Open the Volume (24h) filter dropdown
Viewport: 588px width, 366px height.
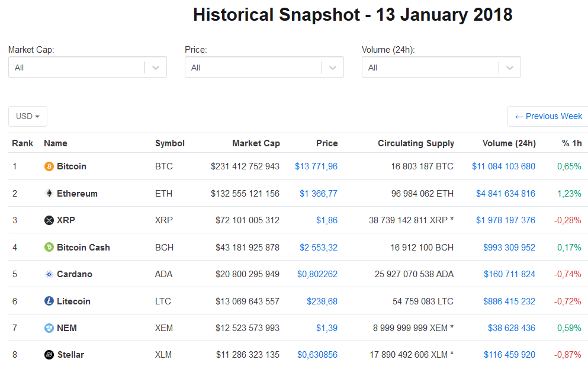pos(441,68)
